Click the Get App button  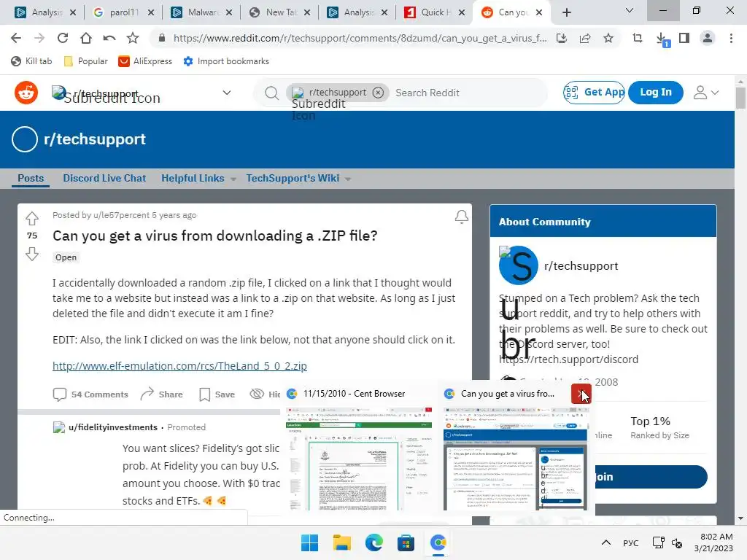tap(594, 93)
